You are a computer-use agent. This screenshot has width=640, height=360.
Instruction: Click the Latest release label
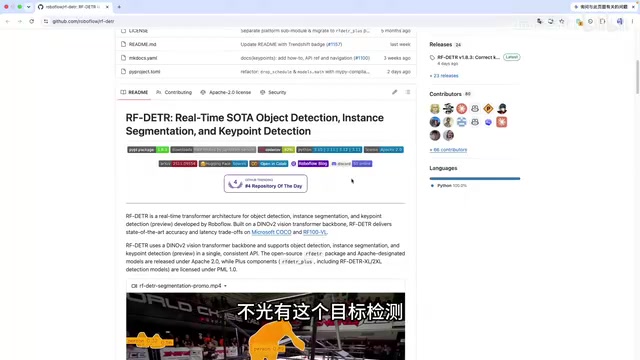[511, 57]
